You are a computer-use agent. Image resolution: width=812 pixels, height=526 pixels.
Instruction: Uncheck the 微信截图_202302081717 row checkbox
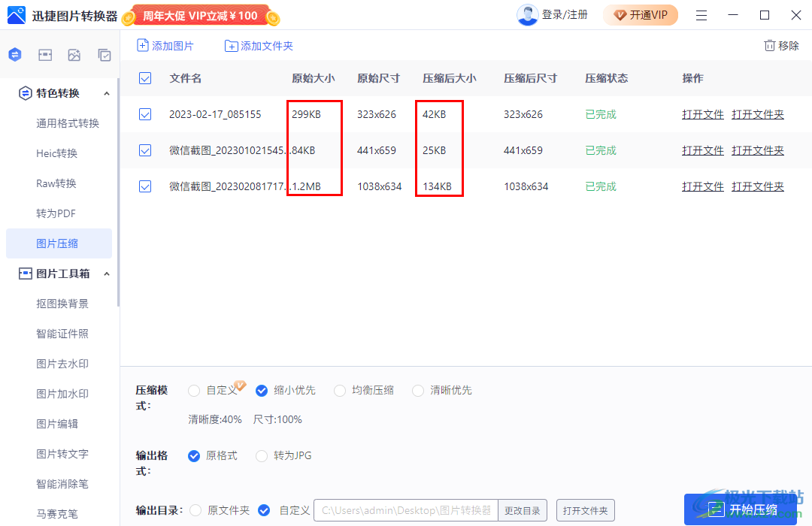click(145, 186)
